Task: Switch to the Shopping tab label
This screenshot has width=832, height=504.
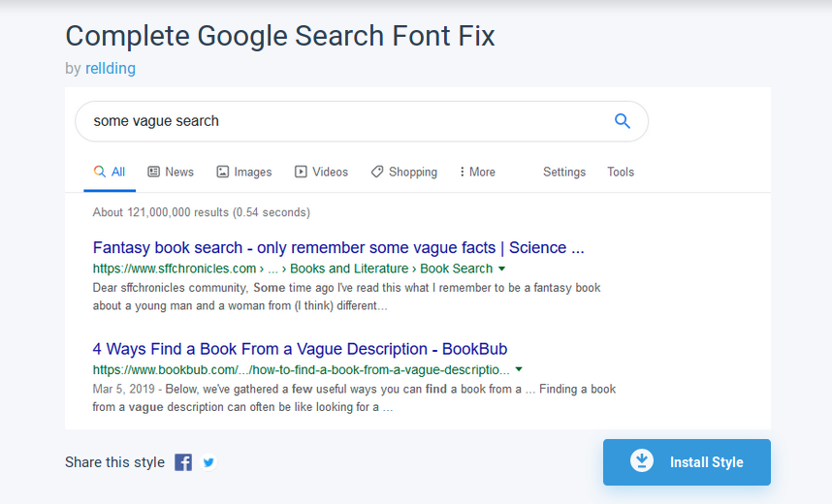Action: pyautogui.click(x=413, y=172)
